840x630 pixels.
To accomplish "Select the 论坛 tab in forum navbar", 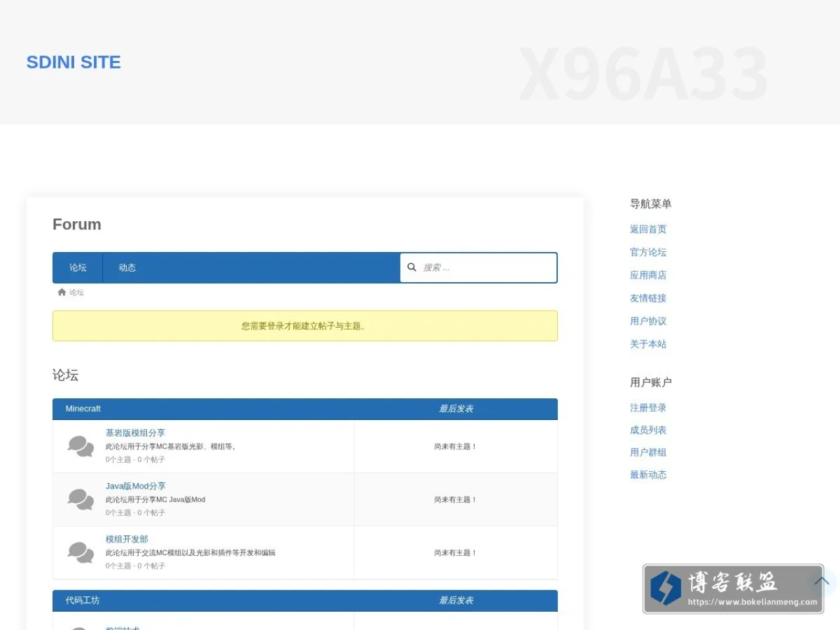I will click(78, 267).
